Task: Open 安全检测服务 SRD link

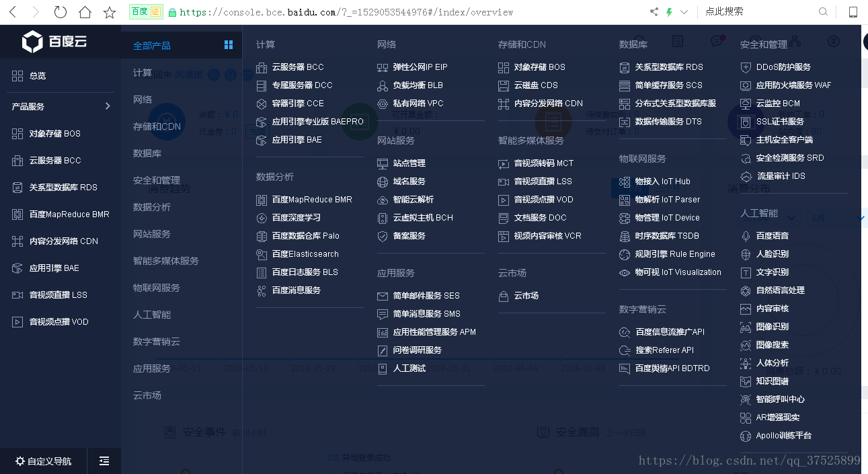Action: point(790,158)
